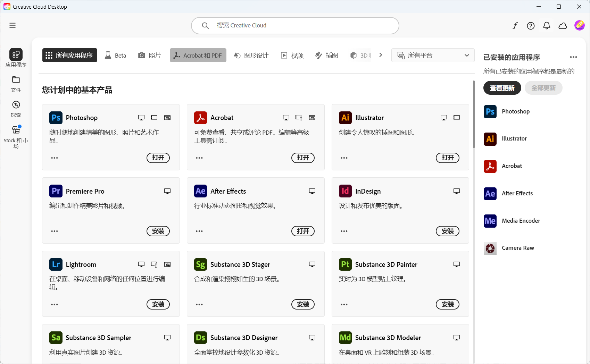Click the After Effects icon in products grid
Image resolution: width=590 pixels, height=364 pixels.
[x=201, y=191]
